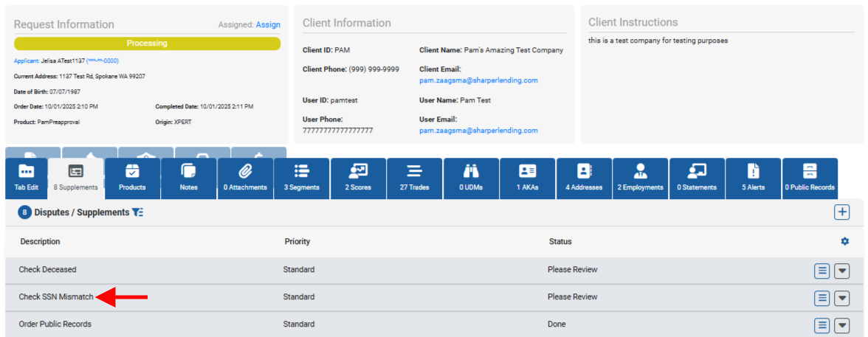Expand dropdown arrow for Check SSN Mismatch row
The height and width of the screenshot is (337, 868).
(842, 298)
